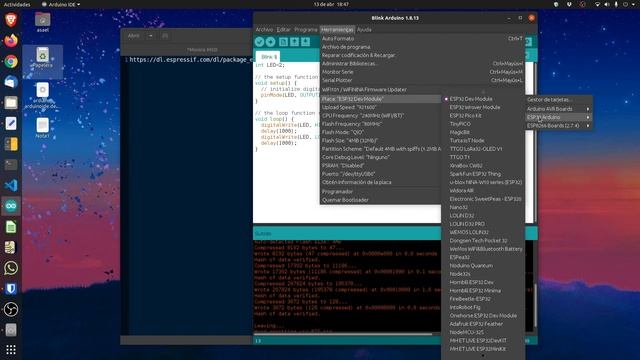Click the Arduino IDE dock icon
Viewport: 640px width, 360px height.
coord(11,206)
